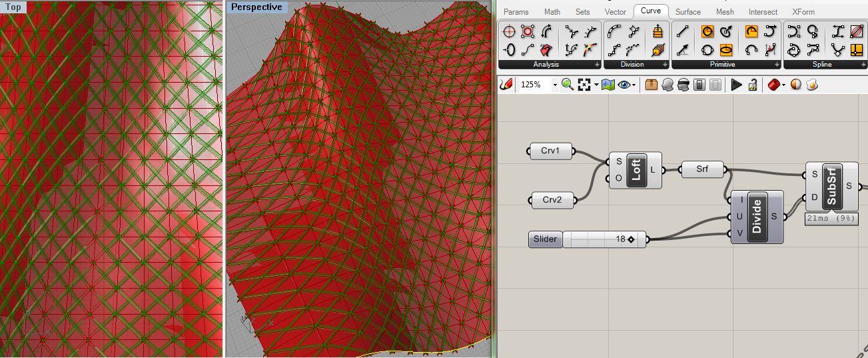Open the 125% zoom level dropdown

(x=554, y=85)
